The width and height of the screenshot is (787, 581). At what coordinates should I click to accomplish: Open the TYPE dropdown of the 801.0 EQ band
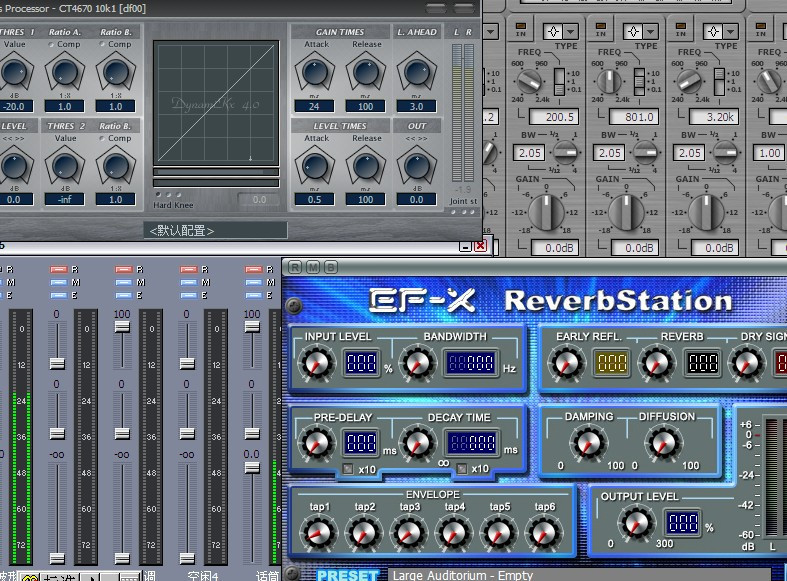click(650, 32)
